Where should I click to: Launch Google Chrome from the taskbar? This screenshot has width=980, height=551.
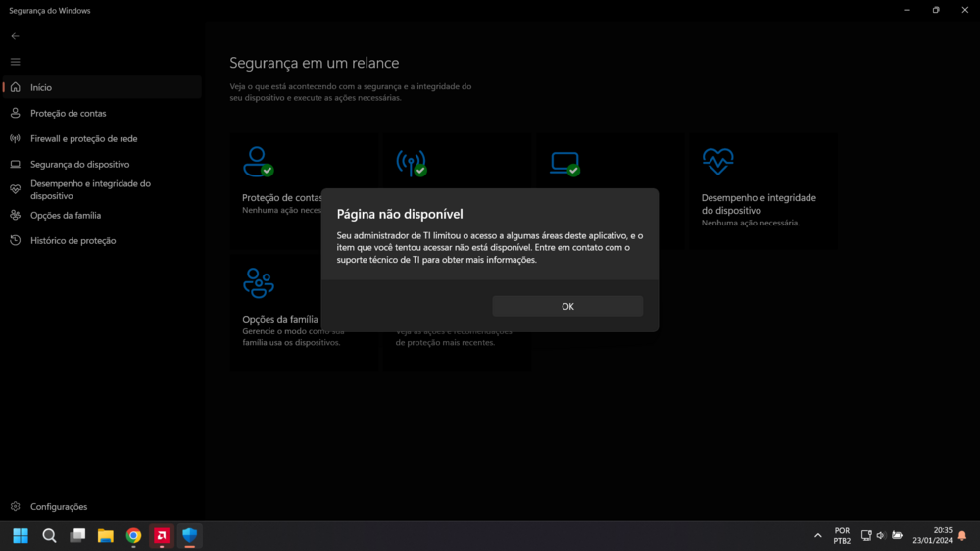click(133, 535)
